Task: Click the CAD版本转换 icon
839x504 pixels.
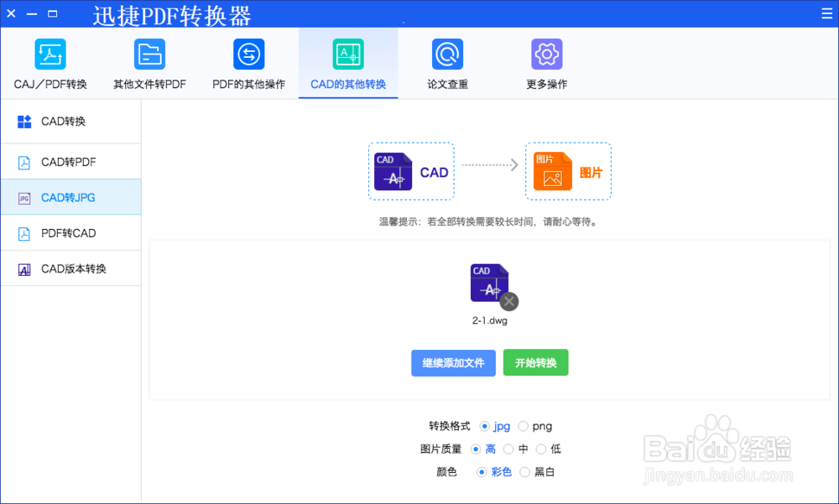Action: [24, 270]
